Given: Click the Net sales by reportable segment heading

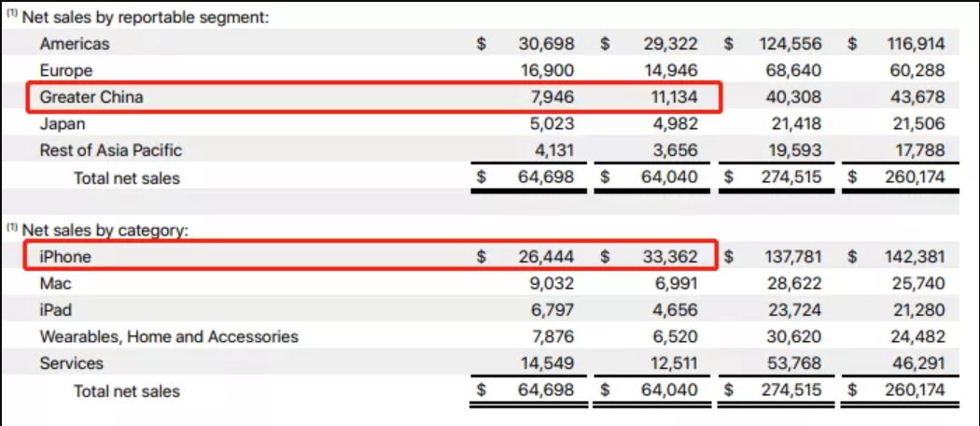Looking at the screenshot, I should (144, 17).
